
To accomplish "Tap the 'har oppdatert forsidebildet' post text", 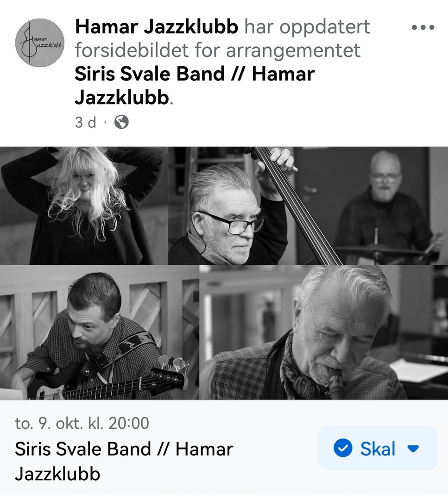I will [x=222, y=38].
